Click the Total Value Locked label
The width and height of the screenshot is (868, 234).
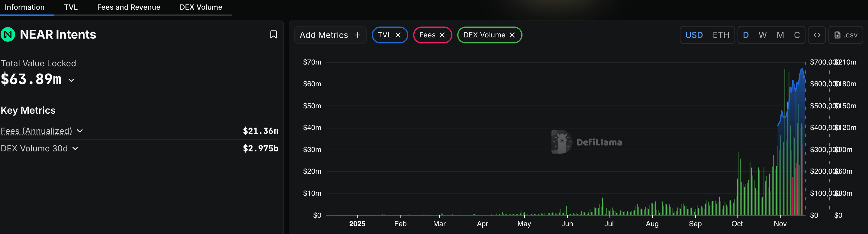tap(38, 63)
